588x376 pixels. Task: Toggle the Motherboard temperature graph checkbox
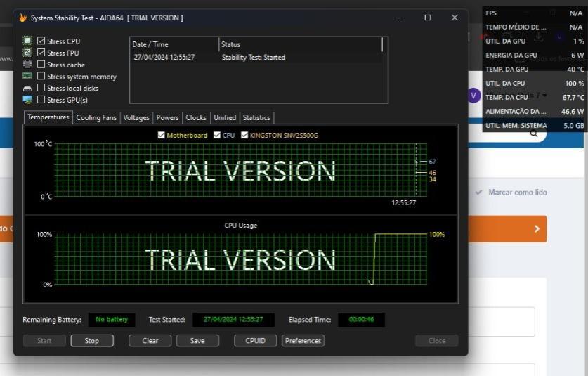click(162, 135)
